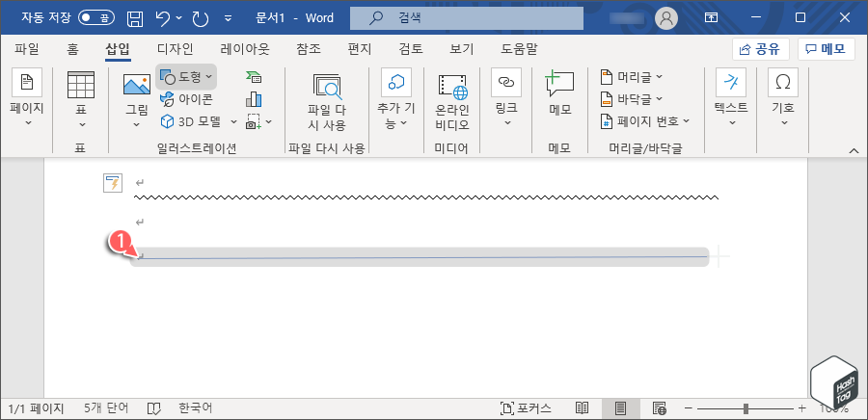Click the 공유 share button
The image size is (868, 420).
[761, 49]
